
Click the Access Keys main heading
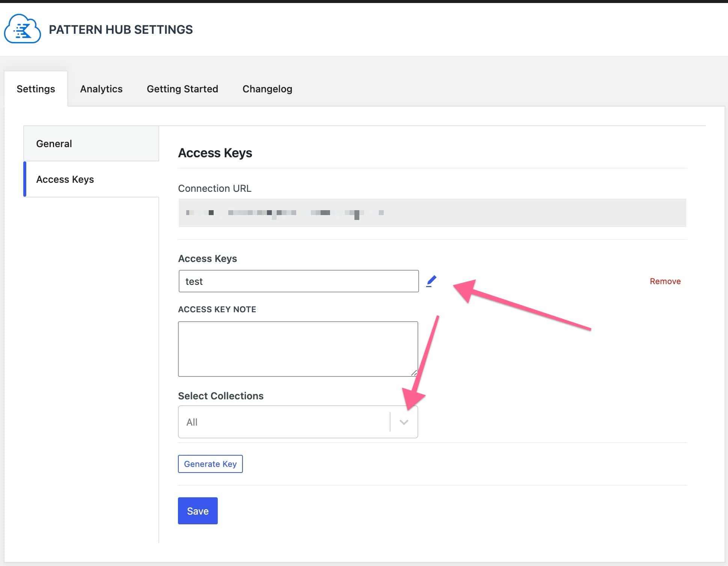point(215,153)
